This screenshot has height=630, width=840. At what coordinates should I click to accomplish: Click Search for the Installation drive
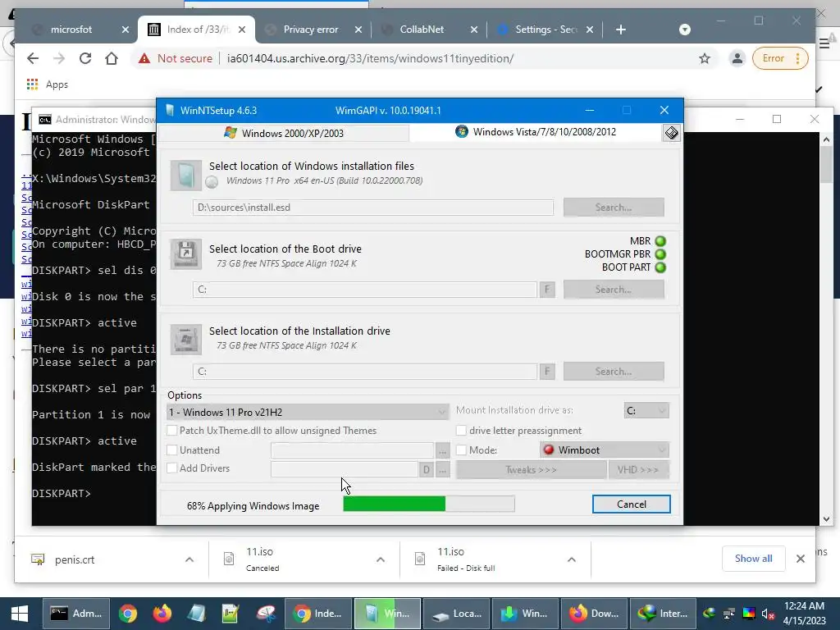[614, 372]
